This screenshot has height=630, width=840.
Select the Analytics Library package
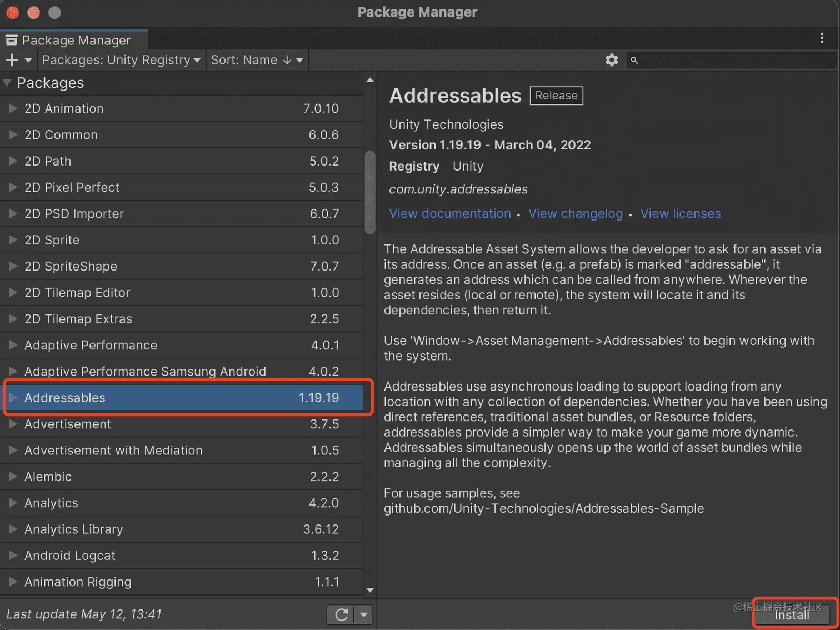[74, 529]
